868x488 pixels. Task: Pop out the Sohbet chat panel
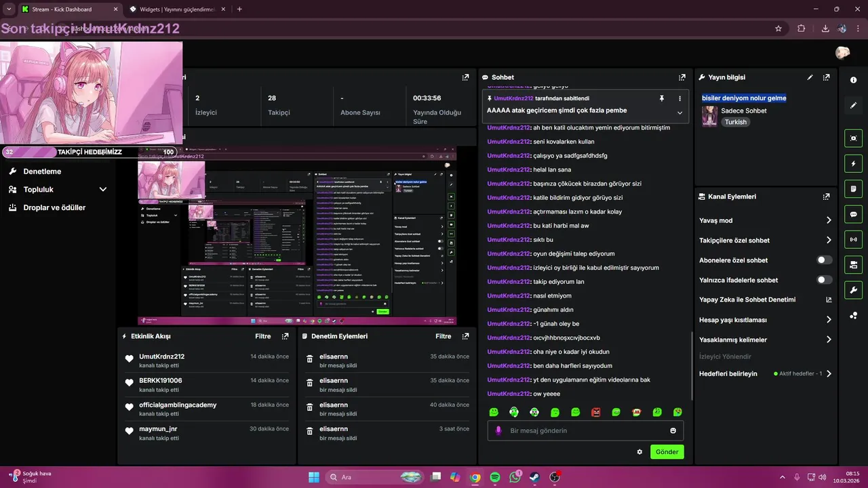(x=682, y=77)
